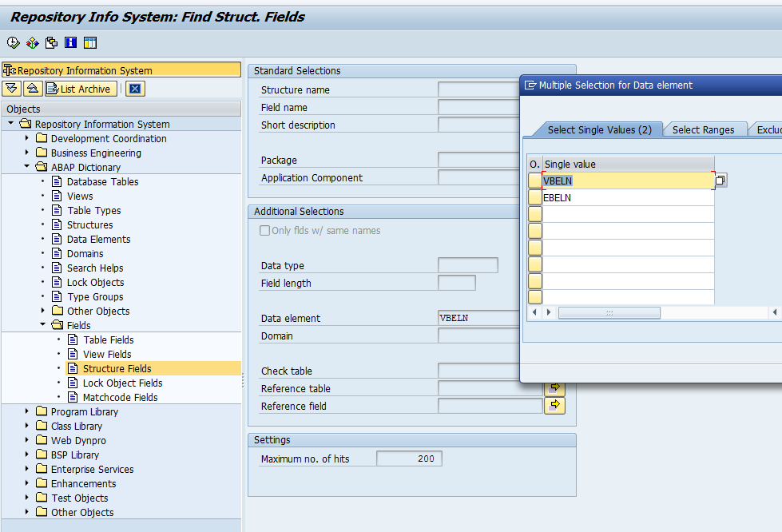Screen dimensions: 782x532
Task: Collapse the ABAP Dictionary folder
Action: click(x=27, y=166)
